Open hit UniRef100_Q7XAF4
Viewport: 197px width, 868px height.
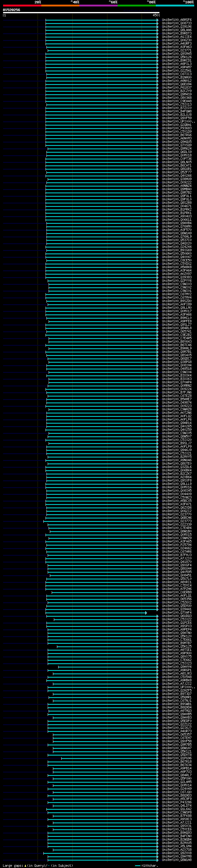176,612
